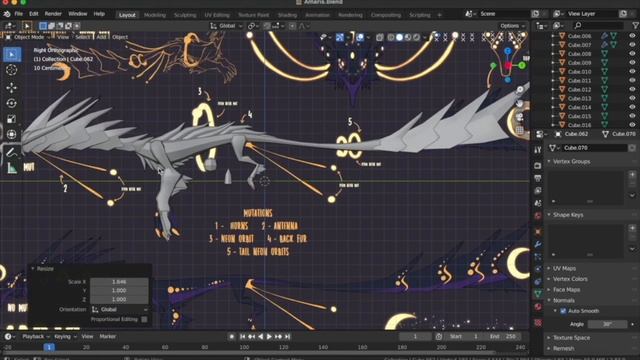Play the animation forward
This screenshot has height=360, width=640.
[x=269, y=336]
